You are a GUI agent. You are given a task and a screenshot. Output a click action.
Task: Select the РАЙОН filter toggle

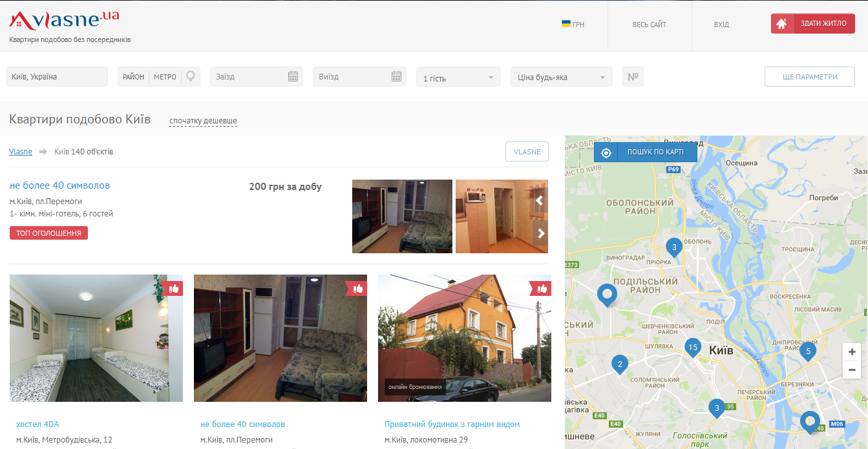click(133, 77)
